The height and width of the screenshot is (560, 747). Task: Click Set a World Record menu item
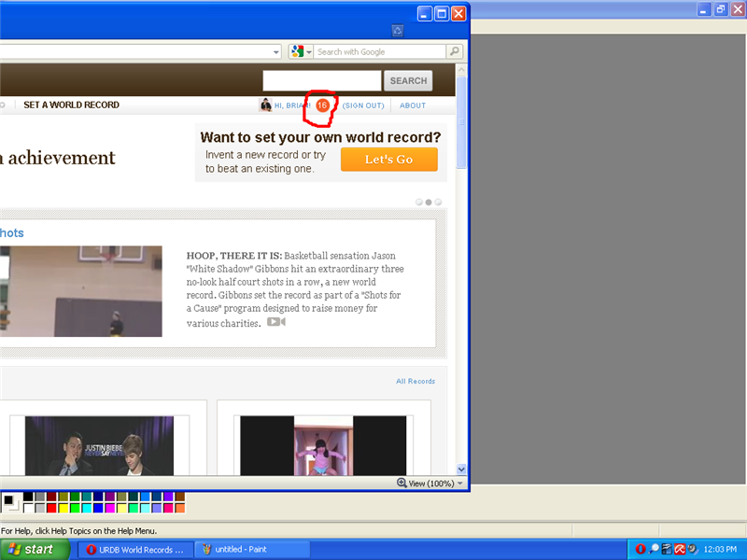click(x=72, y=105)
